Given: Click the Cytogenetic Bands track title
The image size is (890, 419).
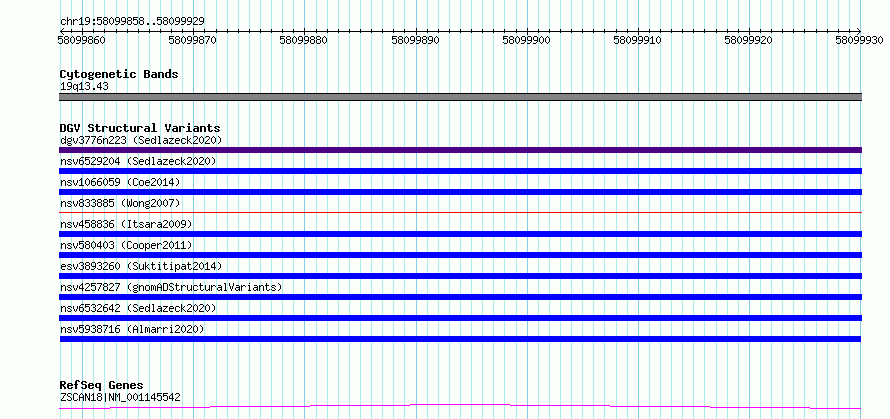Looking at the screenshot, I should coord(119,74).
